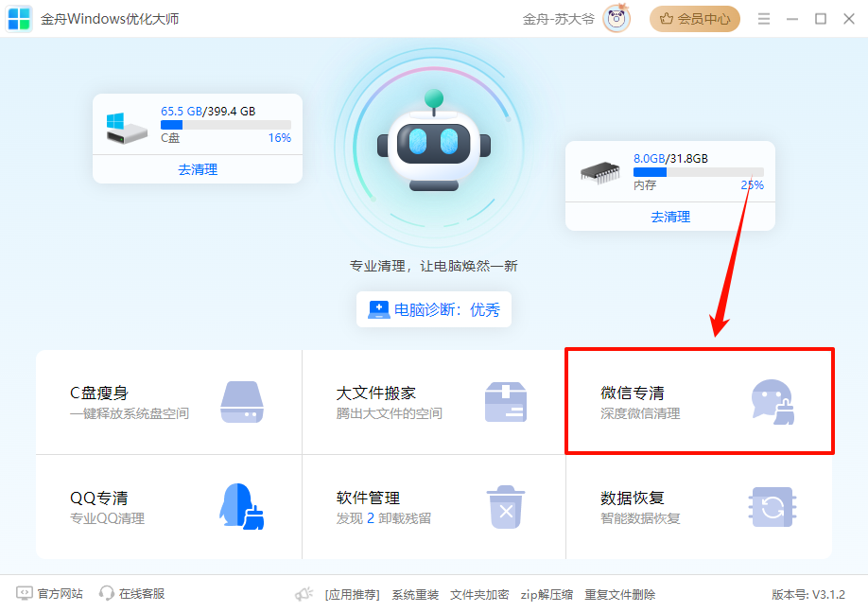Open 重复文件删除 link
The width and height of the screenshot is (868, 612).
[620, 595]
